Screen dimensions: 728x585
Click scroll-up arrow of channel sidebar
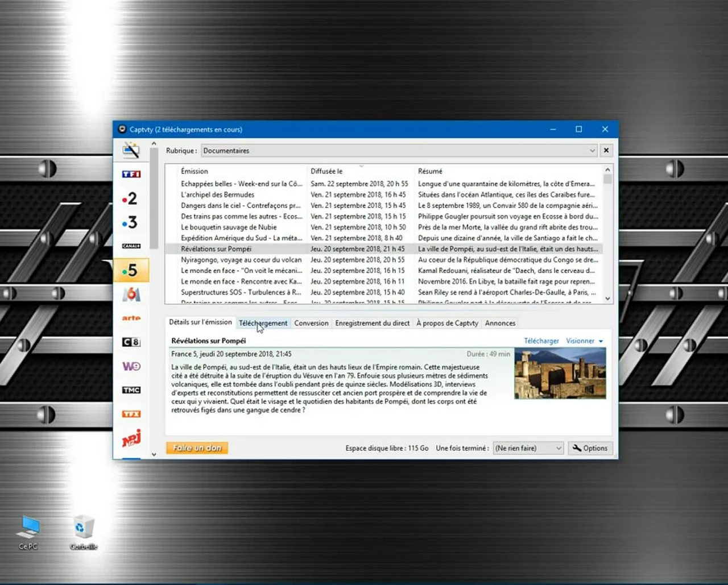154,144
